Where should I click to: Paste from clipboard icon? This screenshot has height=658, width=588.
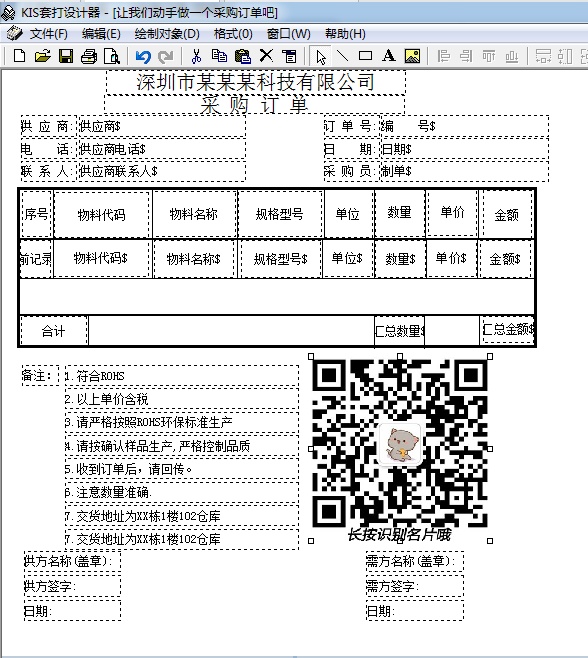pos(243,55)
